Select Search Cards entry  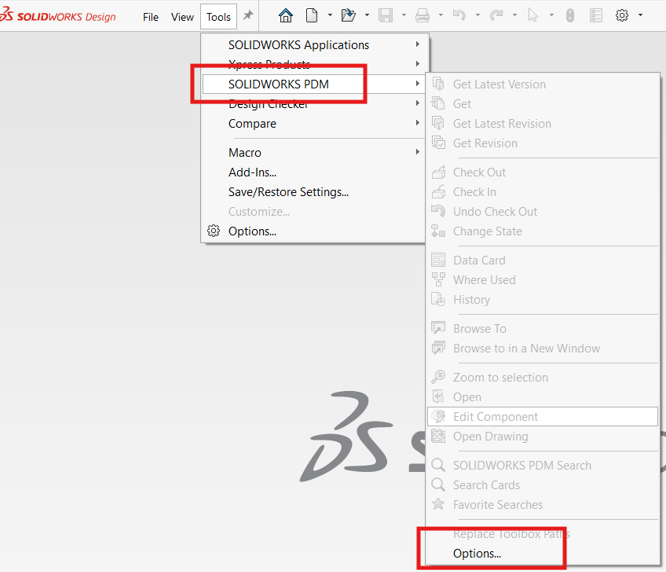pos(542,485)
